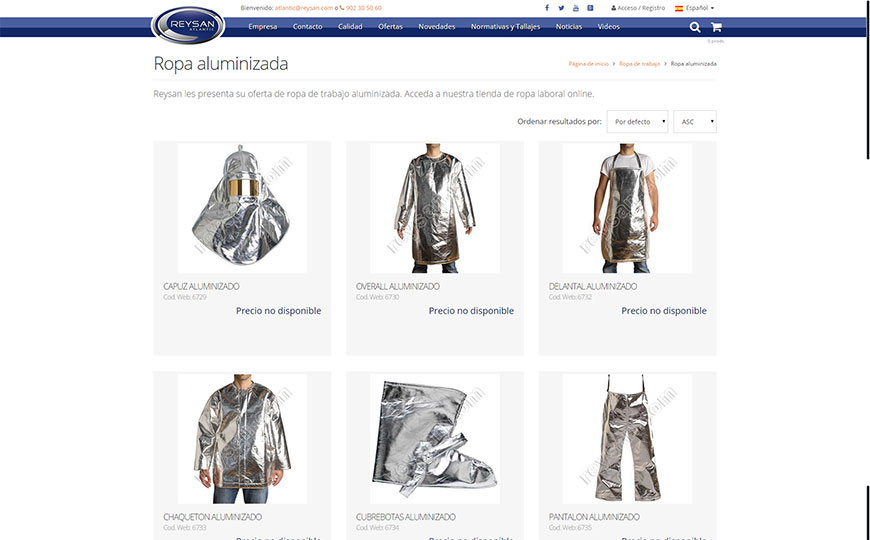Click the CUBREBOTAS ALUMINIZADO title
This screenshot has width=870, height=540.
pos(406,517)
